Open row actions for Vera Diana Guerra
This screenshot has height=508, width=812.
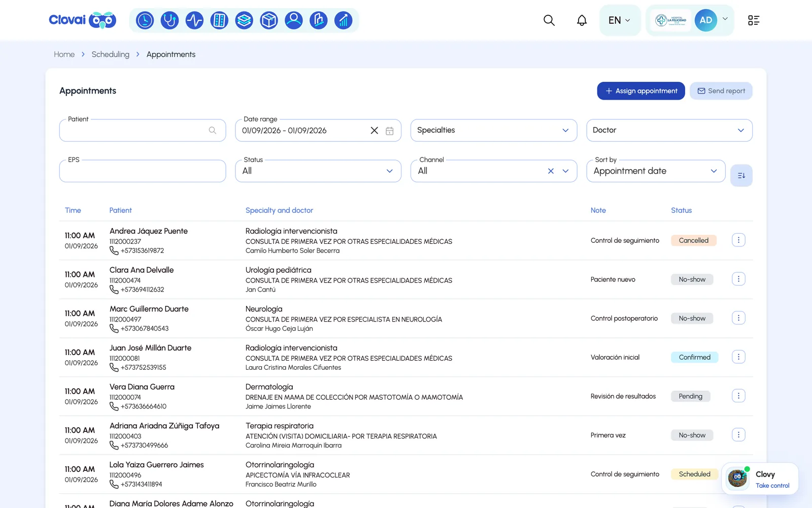click(738, 396)
